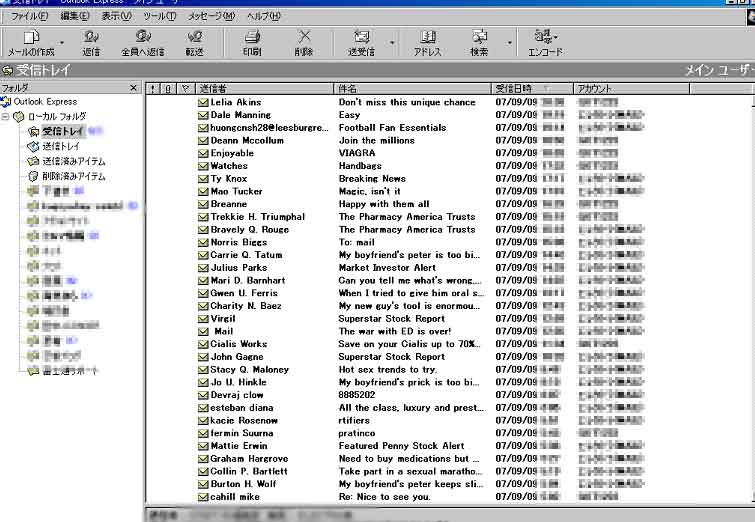The image size is (755, 522).
Task: Select the 送信済みアイテム folder
Action: pyautogui.click(x=74, y=161)
